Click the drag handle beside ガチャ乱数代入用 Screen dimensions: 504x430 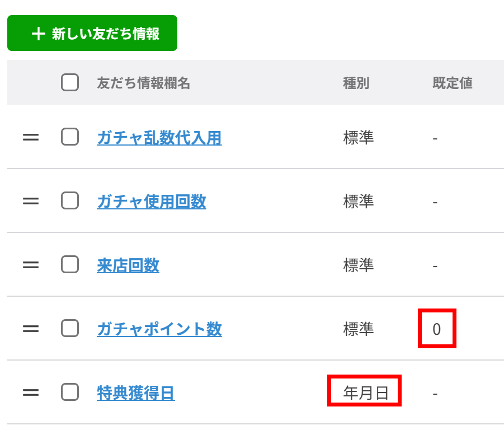[30, 137]
